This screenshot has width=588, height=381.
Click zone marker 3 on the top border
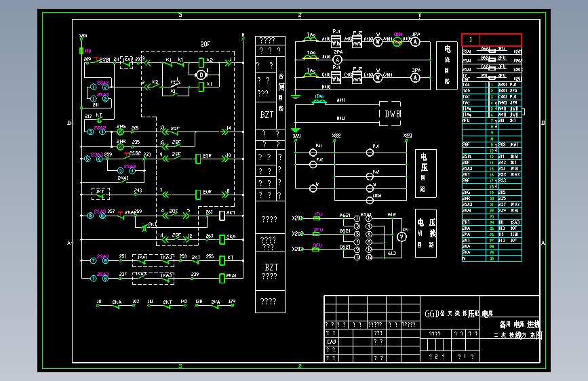click(x=180, y=16)
